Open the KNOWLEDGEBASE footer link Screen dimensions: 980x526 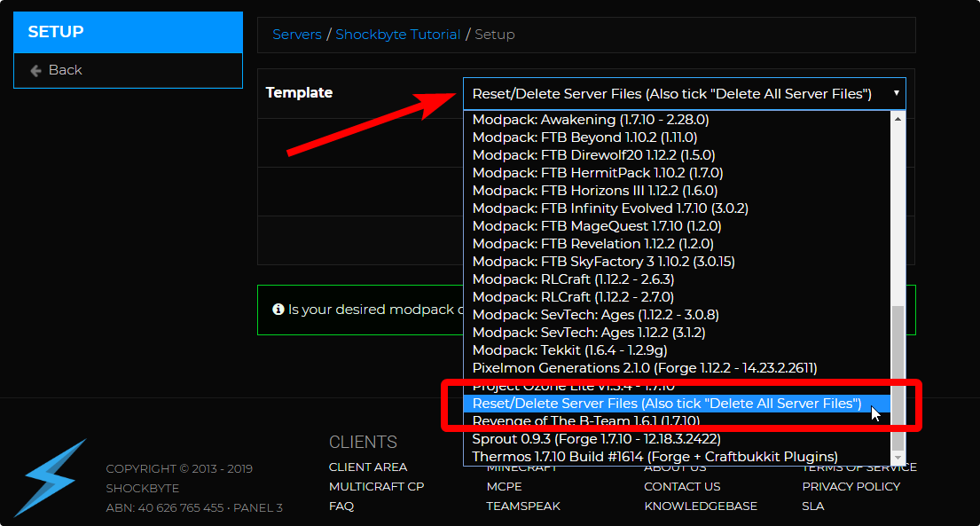701,506
